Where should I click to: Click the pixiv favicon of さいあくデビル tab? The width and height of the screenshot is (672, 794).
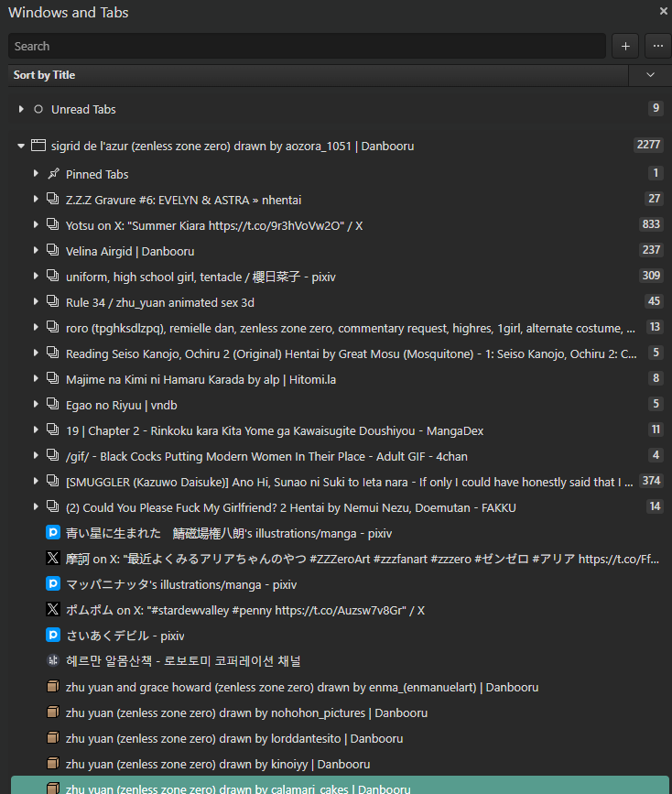coord(53,635)
